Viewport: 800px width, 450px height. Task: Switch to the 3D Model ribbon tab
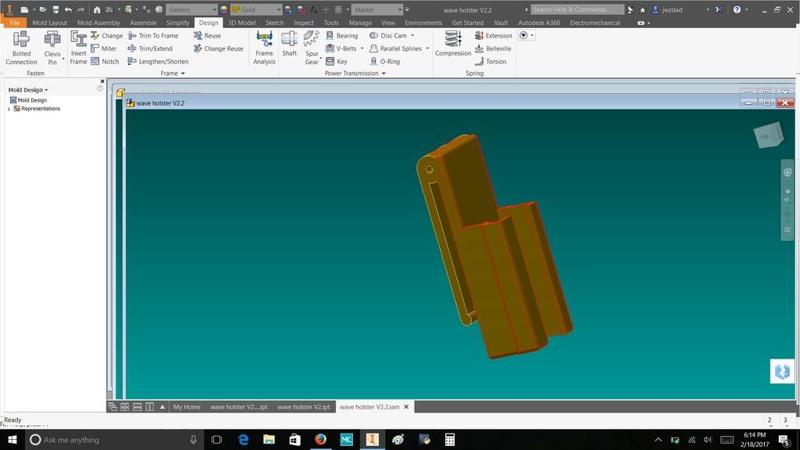pos(242,22)
